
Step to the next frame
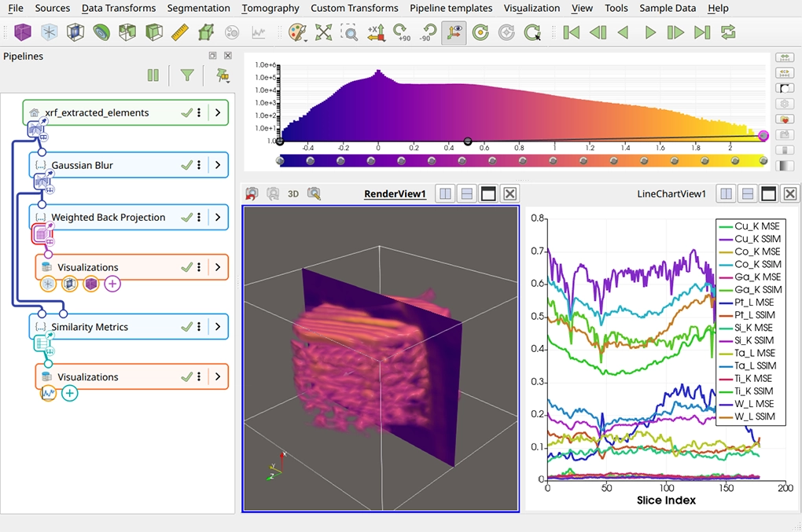675,32
